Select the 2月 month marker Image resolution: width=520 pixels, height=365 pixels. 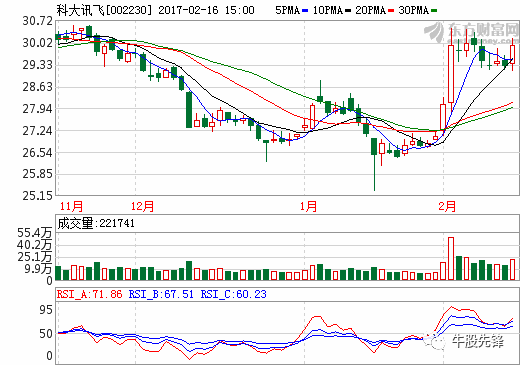pyautogui.click(x=447, y=206)
